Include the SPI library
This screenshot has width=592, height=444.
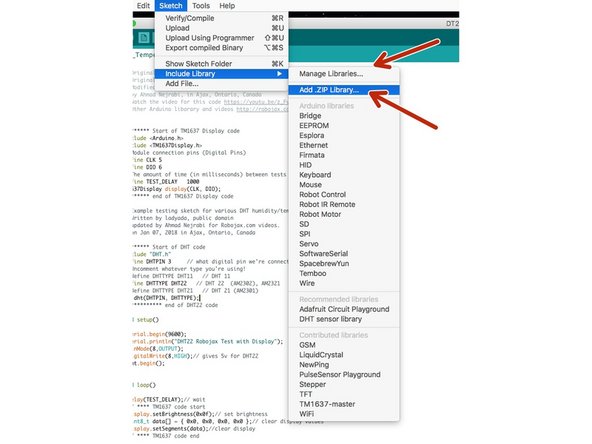(344, 234)
